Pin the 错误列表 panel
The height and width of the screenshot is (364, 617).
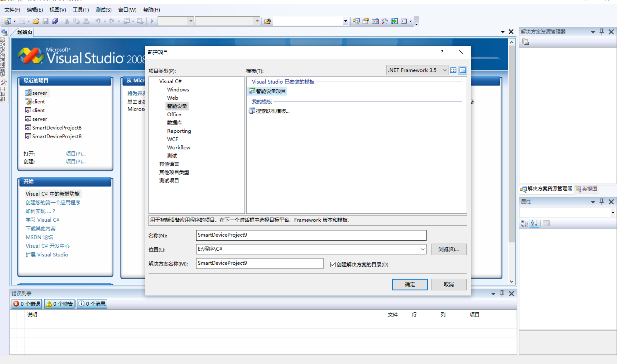point(502,293)
